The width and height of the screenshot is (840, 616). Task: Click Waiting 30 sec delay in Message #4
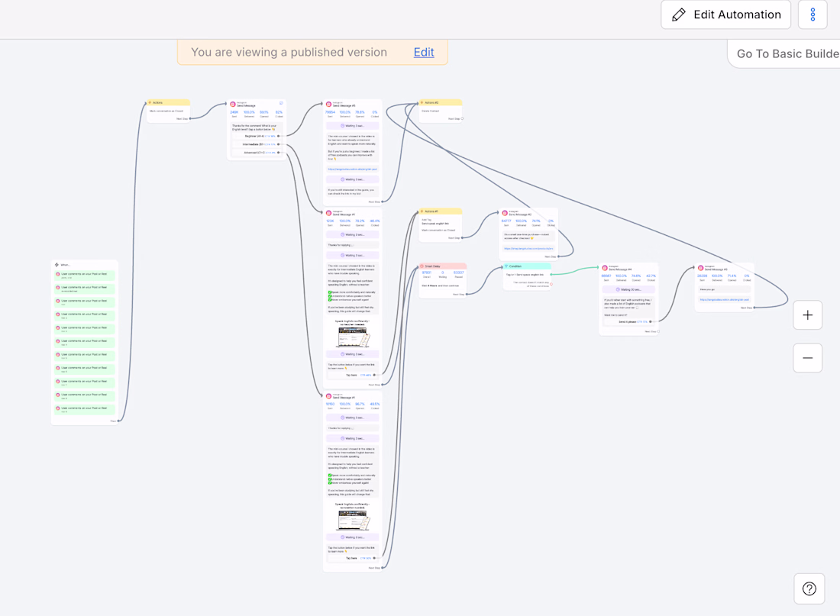tap(628, 289)
